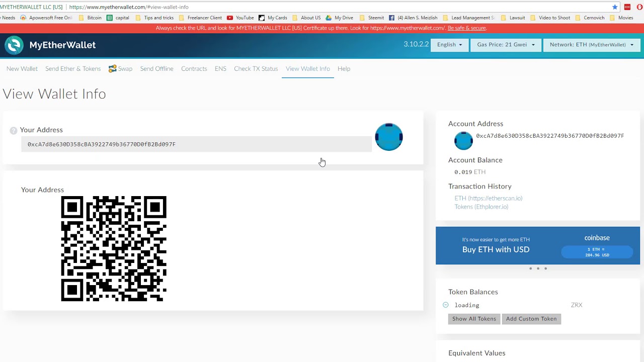The width and height of the screenshot is (644, 362).
Task: Open the Apowersoft Free Online bookmark
Action: (x=46, y=18)
